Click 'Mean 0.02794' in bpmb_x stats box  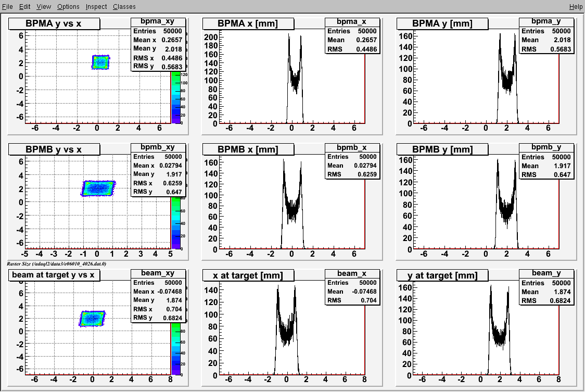coord(352,166)
